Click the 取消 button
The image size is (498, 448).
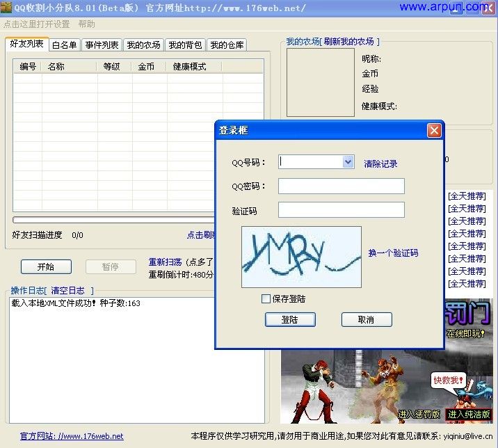click(x=367, y=319)
